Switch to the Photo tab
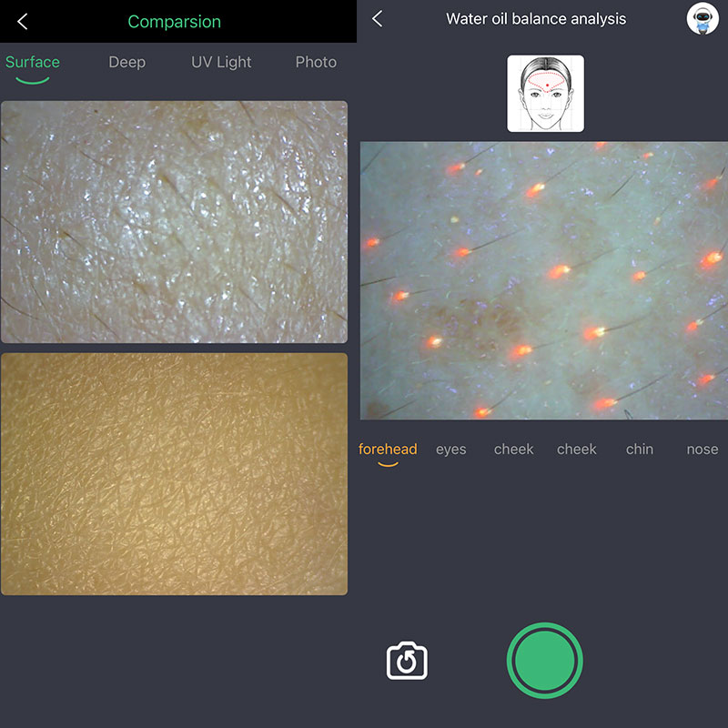728x728 pixels. (316, 63)
